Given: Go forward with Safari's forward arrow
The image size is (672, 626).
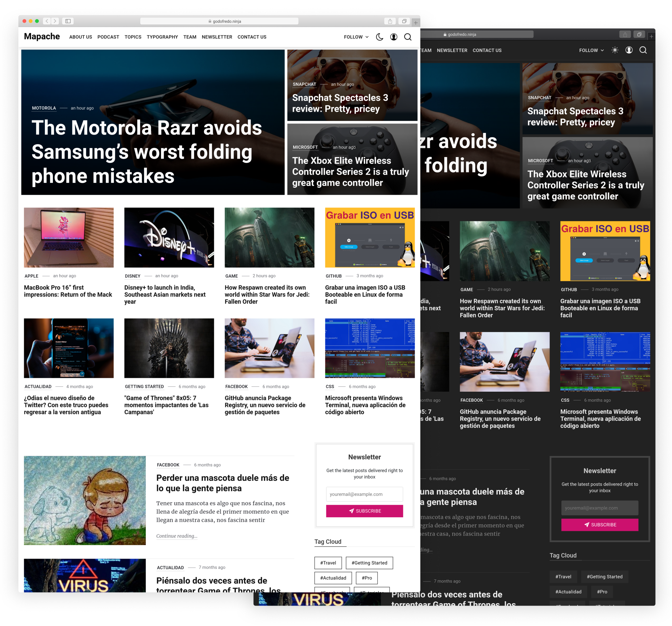Looking at the screenshot, I should pyautogui.click(x=55, y=21).
